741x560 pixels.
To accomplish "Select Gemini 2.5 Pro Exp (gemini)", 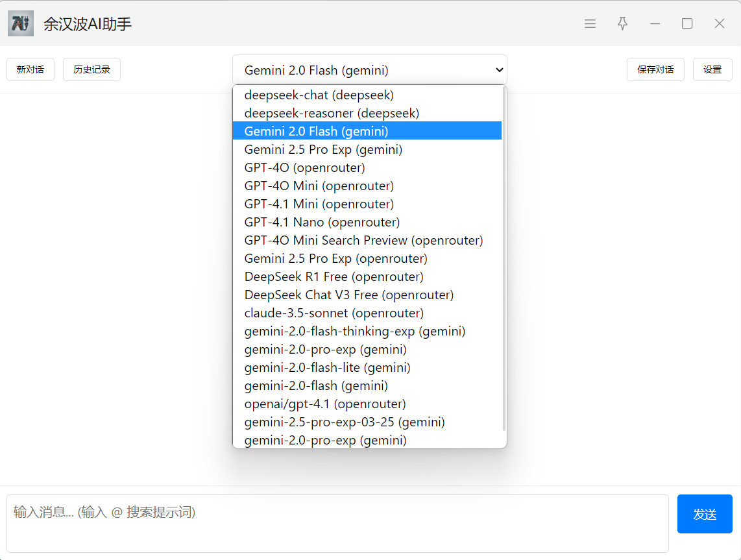I will pos(367,149).
